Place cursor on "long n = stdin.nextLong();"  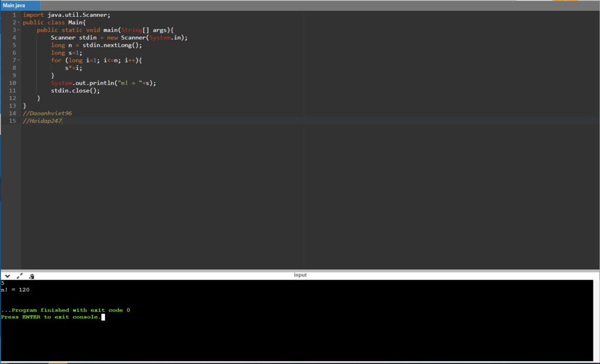click(x=97, y=45)
